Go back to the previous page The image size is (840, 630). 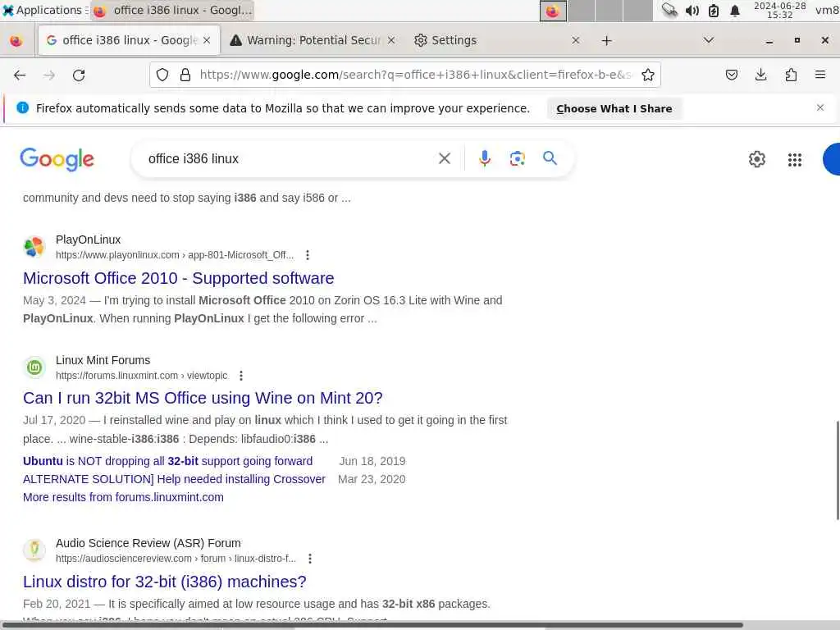click(x=20, y=75)
